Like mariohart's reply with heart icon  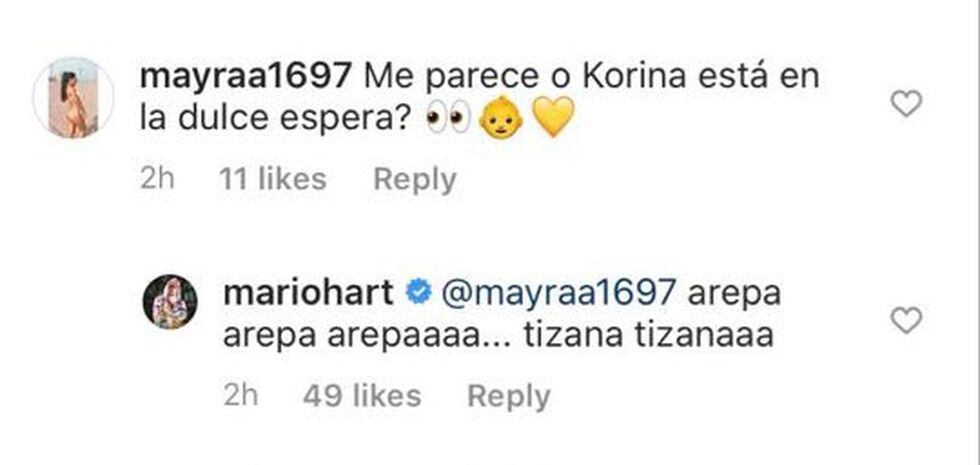(906, 321)
